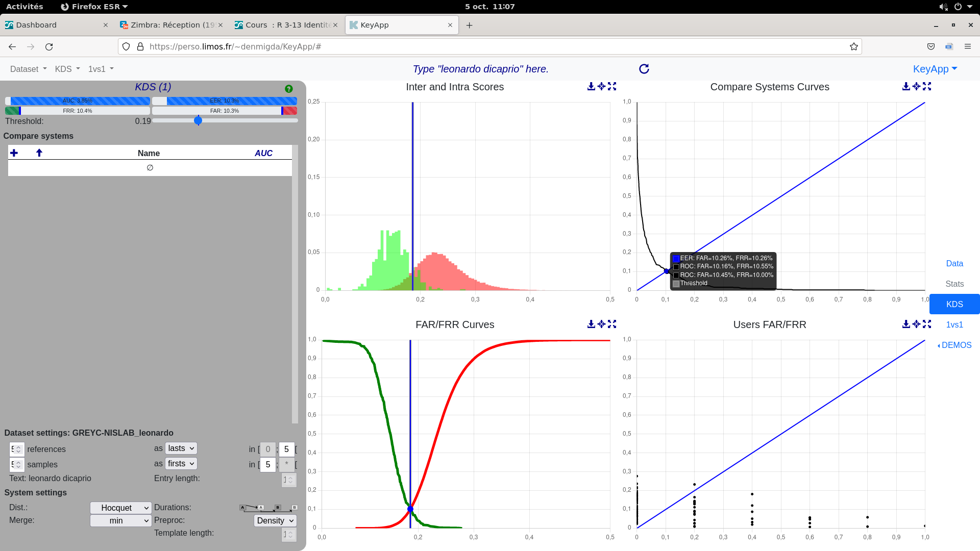Add a system using the plus icon
Screen dimensions: 980x551
14,153
